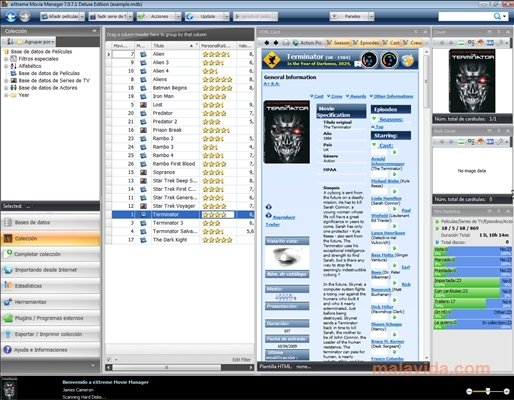Open the Herramientas section
514x400 pixels.
[x=50, y=302]
